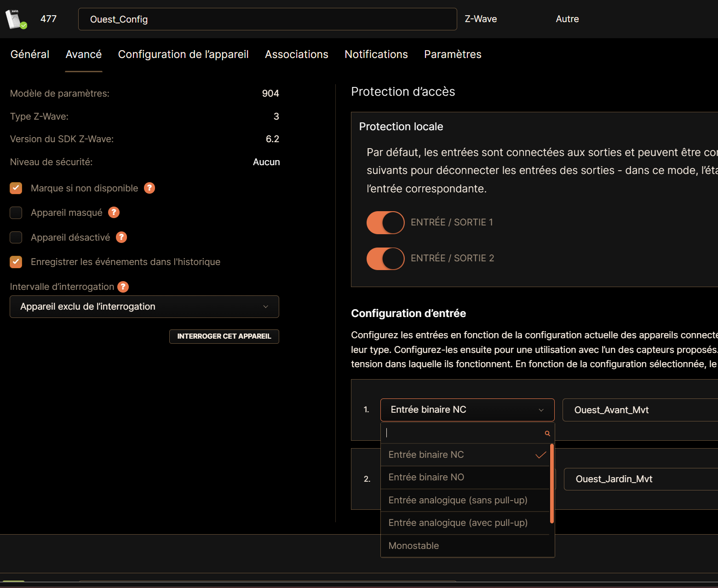Viewport: 718px width, 588px height.
Task: Switch to Paramètres tab
Action: [453, 54]
